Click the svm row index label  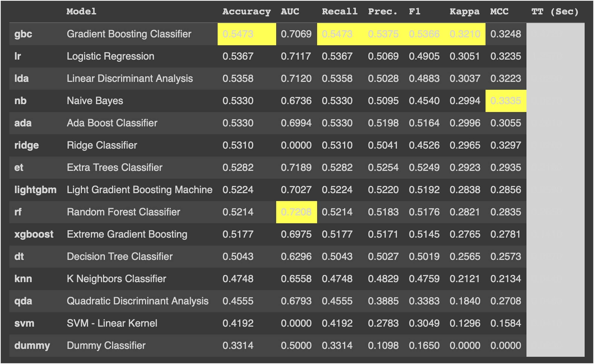24,323
